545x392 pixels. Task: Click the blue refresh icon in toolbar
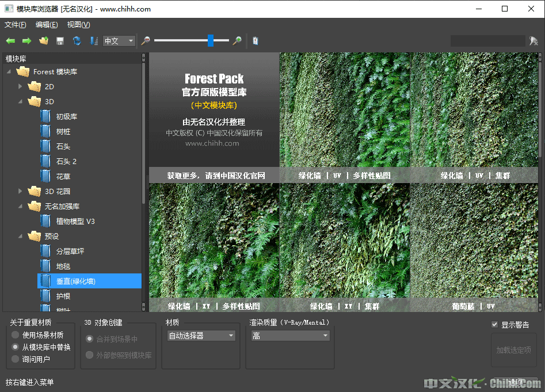pyautogui.click(x=77, y=41)
